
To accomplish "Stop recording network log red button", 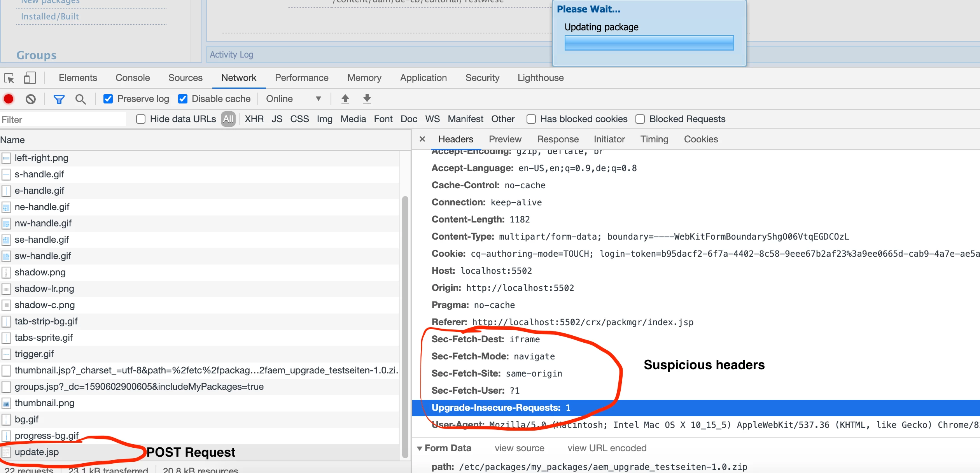I will (x=9, y=99).
